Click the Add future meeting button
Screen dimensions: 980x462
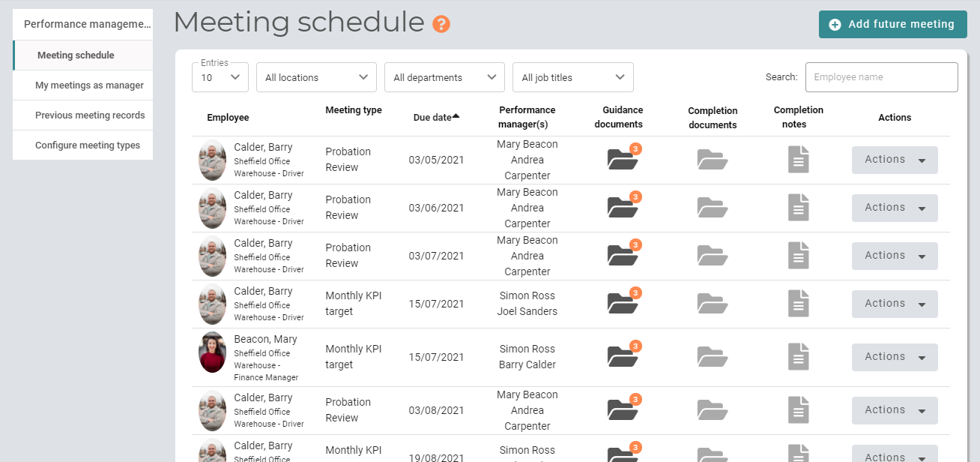click(x=892, y=24)
